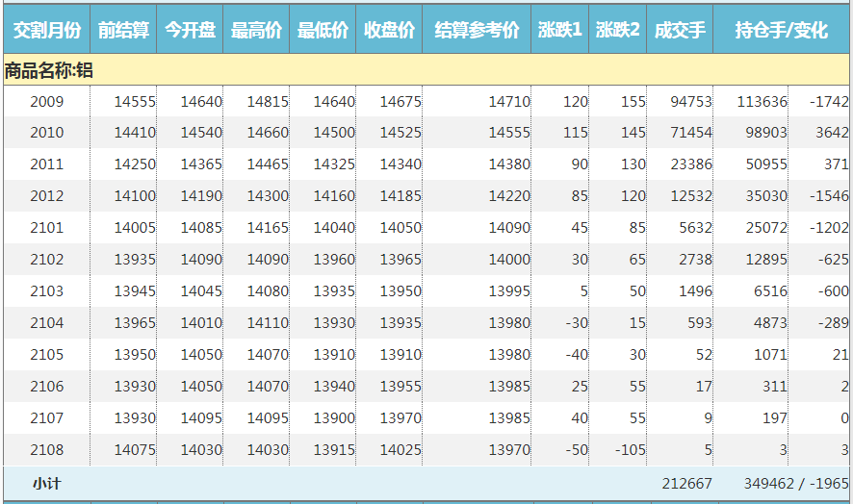This screenshot has width=853, height=504.
Task: Click the 交割月份 column header
Action: tap(46, 31)
